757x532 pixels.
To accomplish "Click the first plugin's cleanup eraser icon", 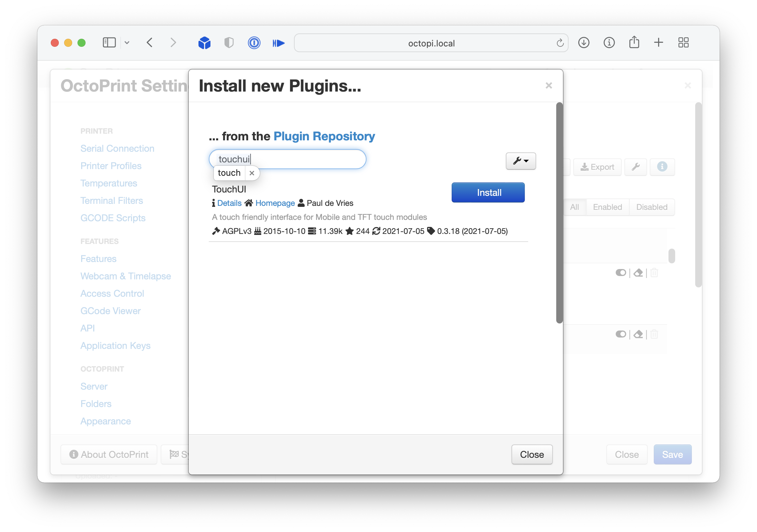I will pyautogui.click(x=638, y=273).
